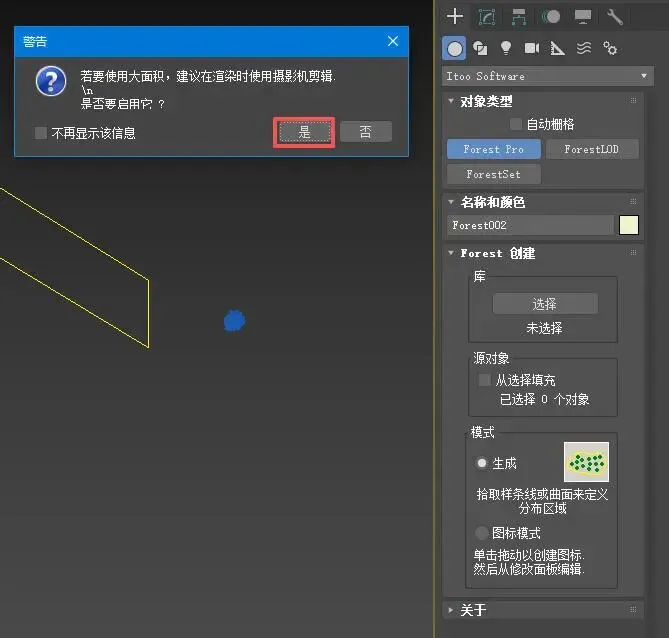Open the Display panel tab
Screen dimensions: 669x638
point(583,17)
